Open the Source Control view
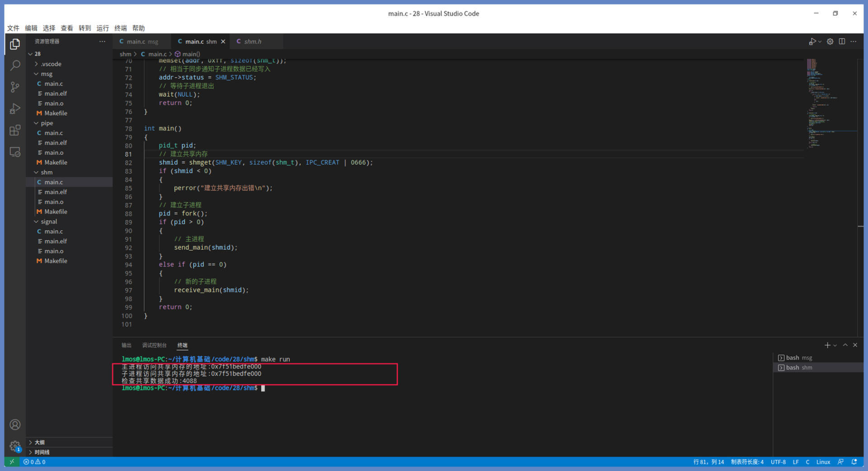 tap(15, 87)
